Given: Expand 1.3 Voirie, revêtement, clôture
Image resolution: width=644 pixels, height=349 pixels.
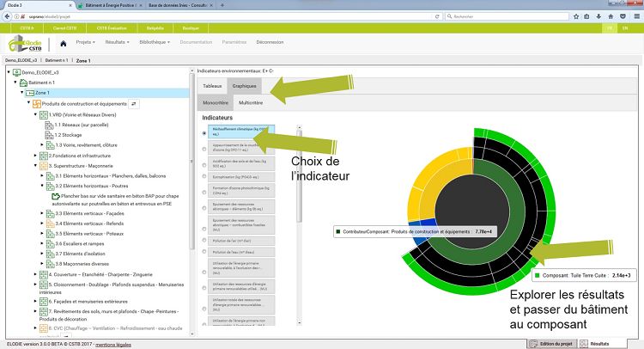Looking at the screenshot, I should pos(42,144).
